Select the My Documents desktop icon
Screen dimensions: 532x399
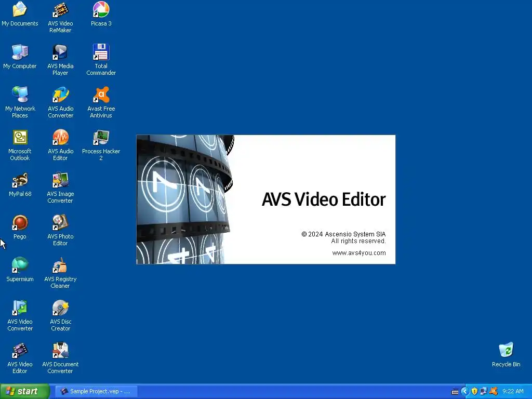click(x=20, y=14)
